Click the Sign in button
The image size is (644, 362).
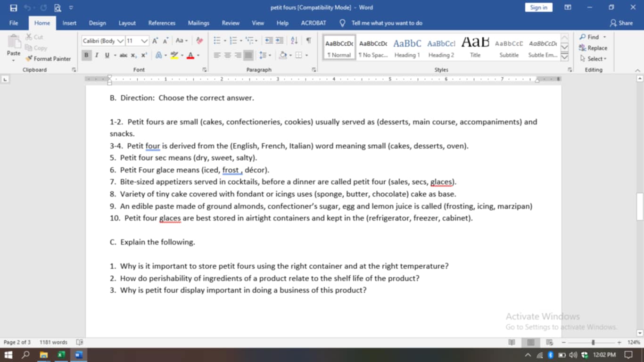click(538, 8)
